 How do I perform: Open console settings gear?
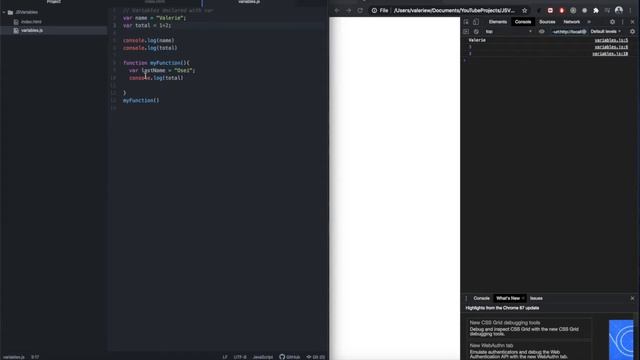click(x=632, y=31)
